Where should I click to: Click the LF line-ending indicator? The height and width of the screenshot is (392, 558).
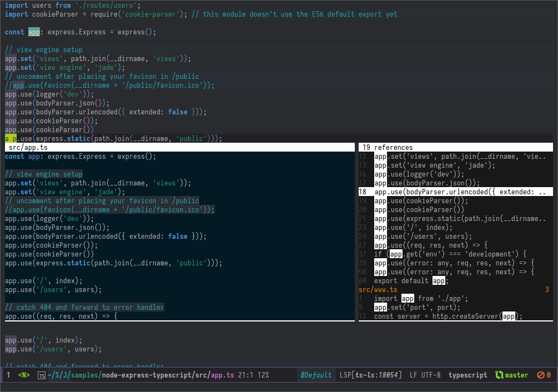point(414,375)
